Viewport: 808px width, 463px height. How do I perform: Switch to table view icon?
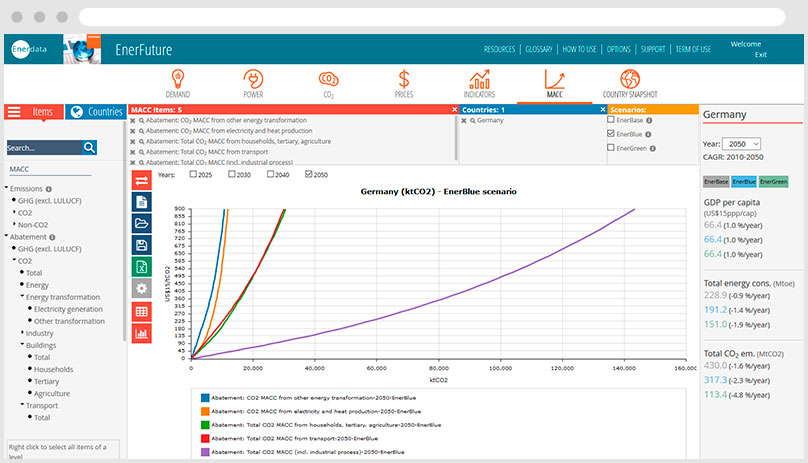[142, 311]
